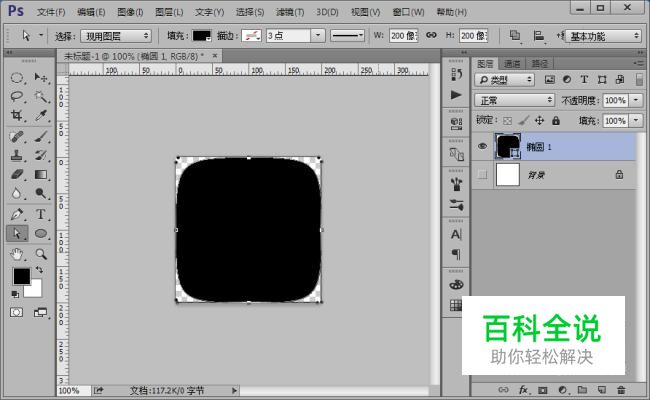This screenshot has width=650, height=400.
Task: Toggle lock position icon
Action: point(539,121)
